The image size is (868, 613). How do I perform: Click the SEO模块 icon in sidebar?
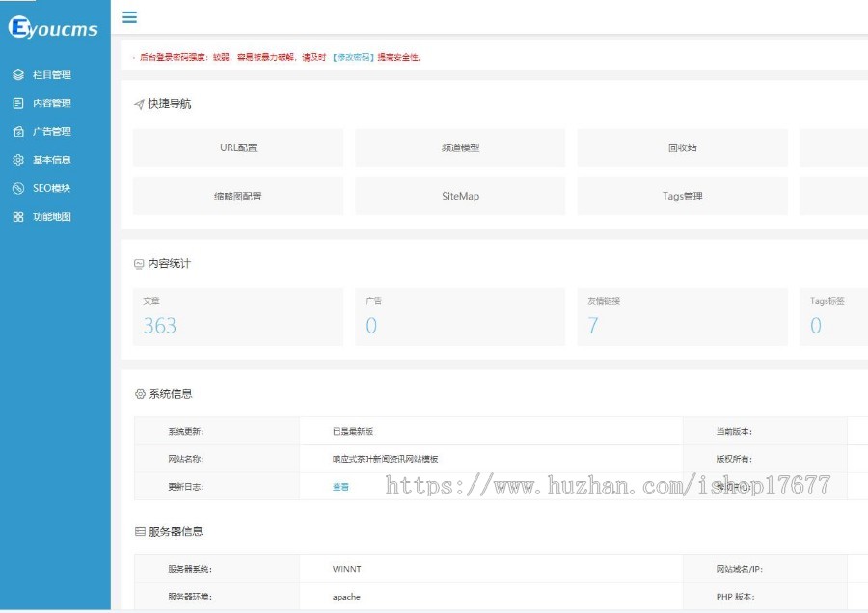(x=18, y=188)
